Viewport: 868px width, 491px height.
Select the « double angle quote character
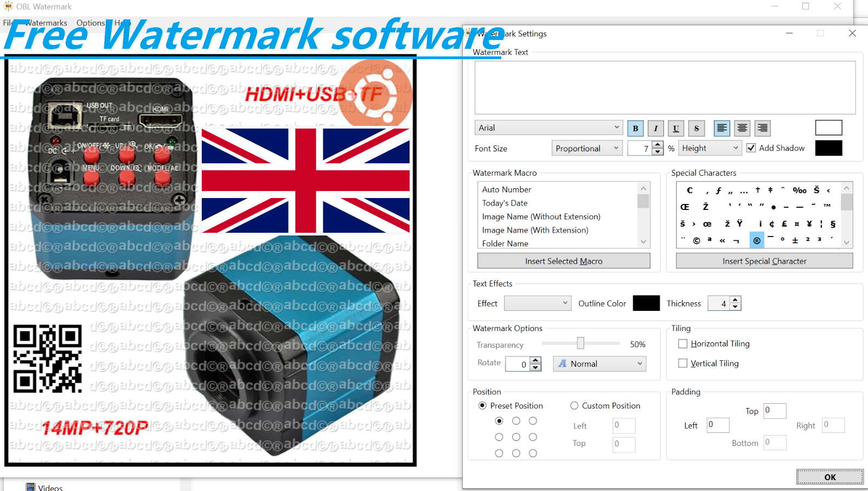click(x=723, y=240)
